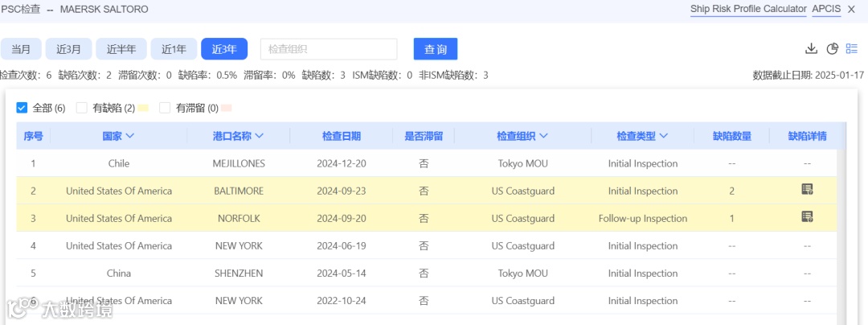Click inspection date 2024-12-20
This screenshot has width=868, height=325.
(x=342, y=163)
